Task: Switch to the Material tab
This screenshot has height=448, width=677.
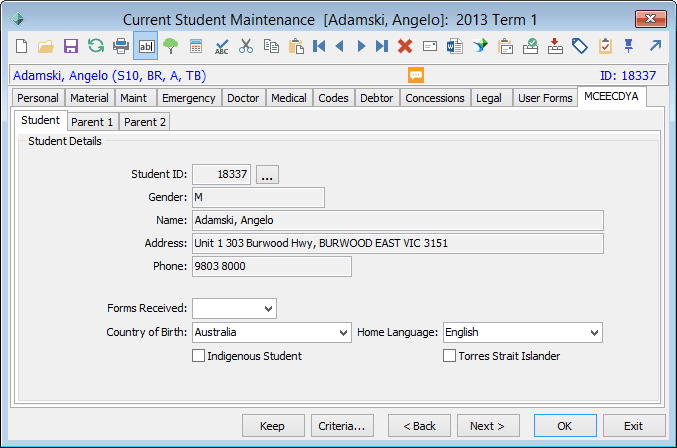Action: 89,98
